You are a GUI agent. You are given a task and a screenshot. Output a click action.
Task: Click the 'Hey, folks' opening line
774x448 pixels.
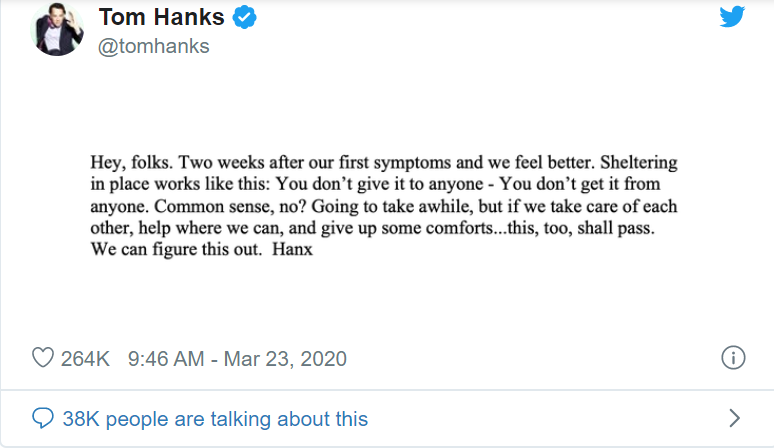(125, 161)
